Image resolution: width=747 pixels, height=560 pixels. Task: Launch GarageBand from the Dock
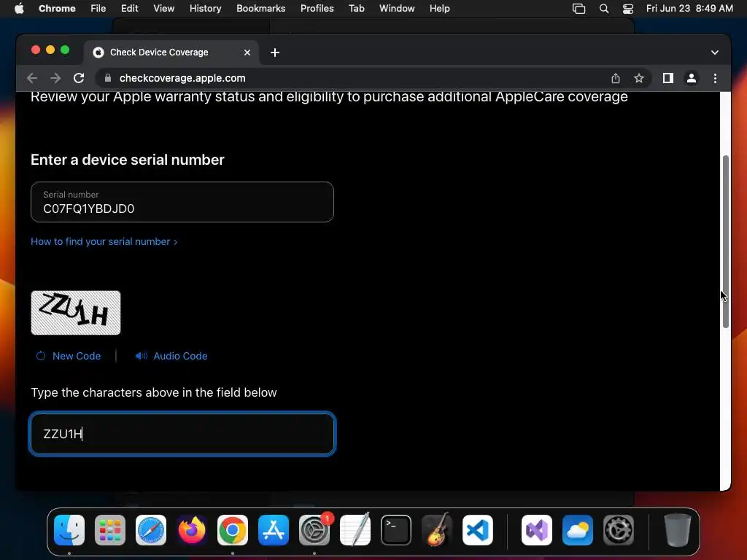click(x=437, y=530)
